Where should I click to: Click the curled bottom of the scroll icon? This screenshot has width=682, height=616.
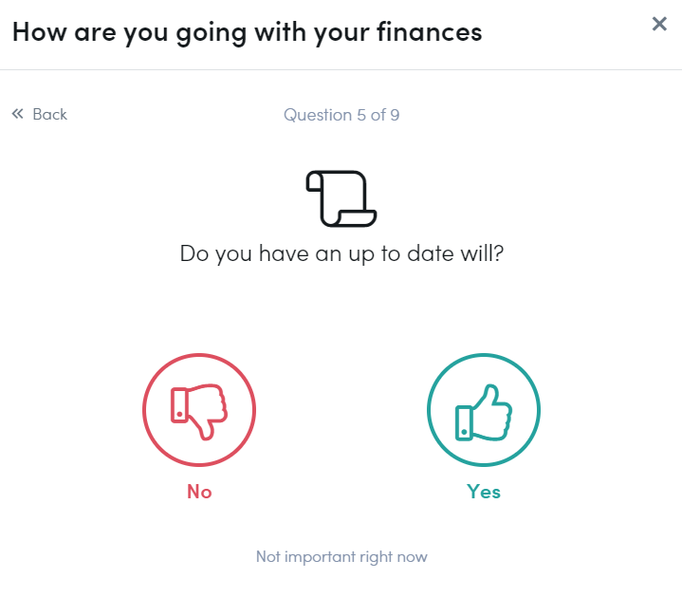(x=355, y=217)
